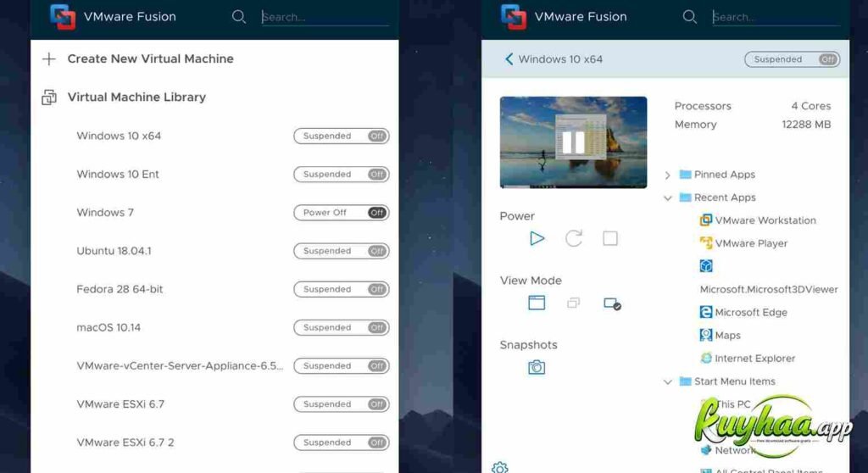
Task: Click the Microsoft Edge icon
Action: coord(706,312)
